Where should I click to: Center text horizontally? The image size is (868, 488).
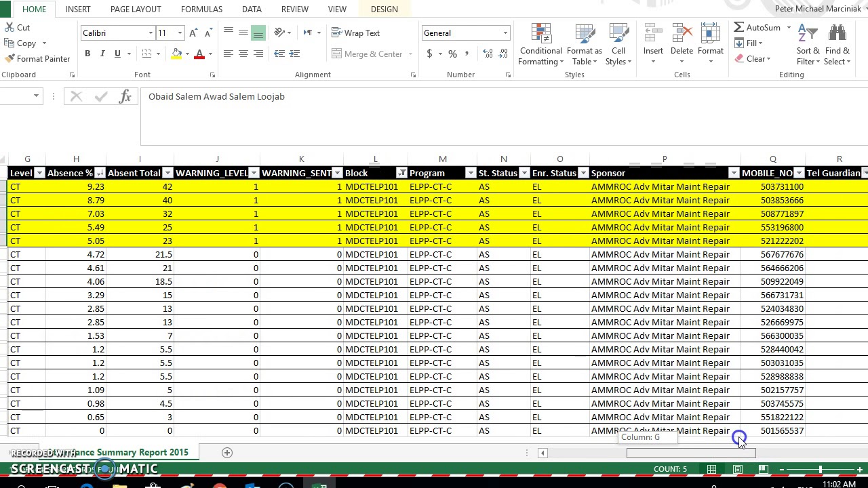(243, 54)
